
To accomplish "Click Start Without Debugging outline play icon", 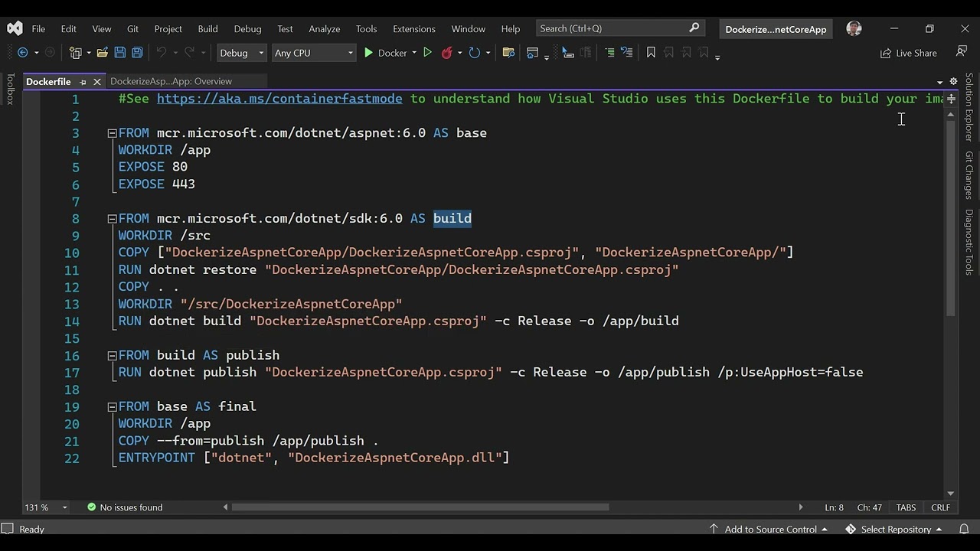I will (x=428, y=53).
